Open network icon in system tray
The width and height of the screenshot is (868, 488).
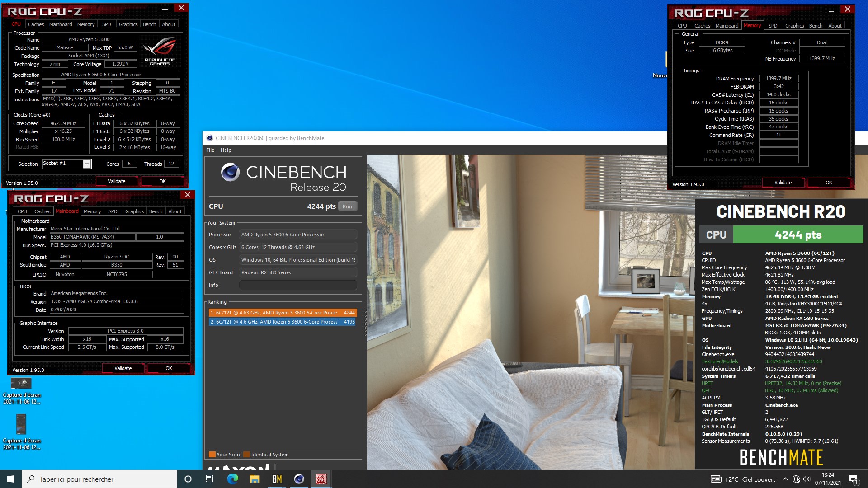(796, 479)
